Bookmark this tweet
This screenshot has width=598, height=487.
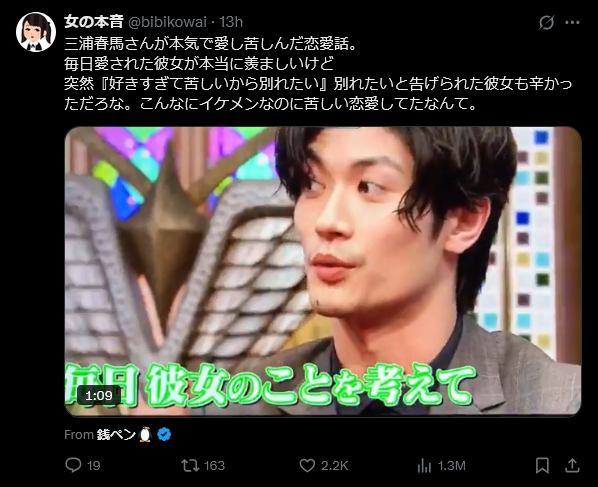click(542, 465)
